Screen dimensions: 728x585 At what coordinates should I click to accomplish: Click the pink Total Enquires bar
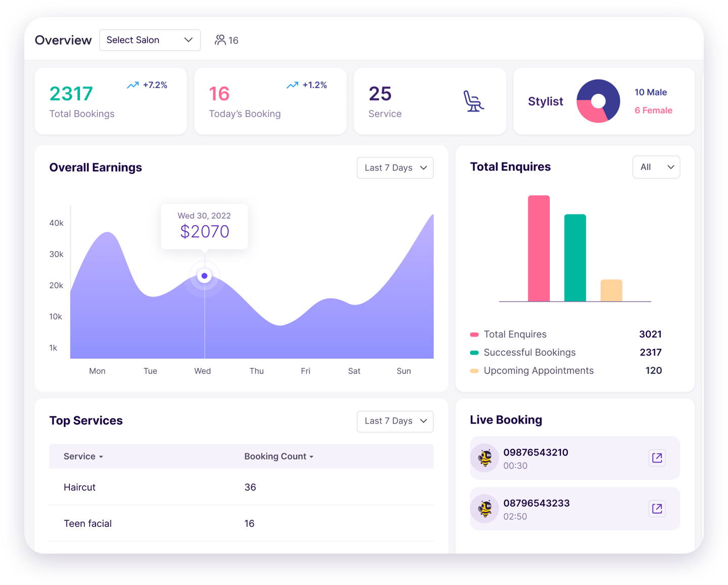pos(539,248)
